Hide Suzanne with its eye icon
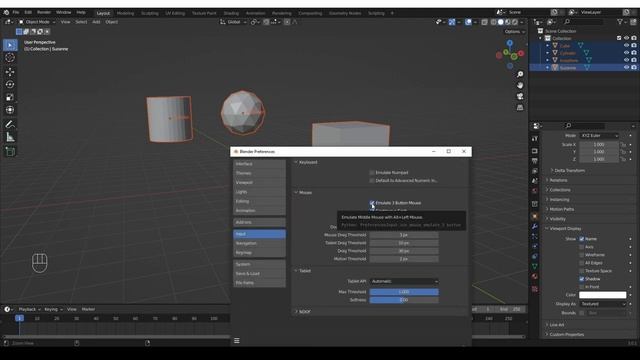This screenshot has height=360, width=640. pyautogui.click(x=626, y=67)
